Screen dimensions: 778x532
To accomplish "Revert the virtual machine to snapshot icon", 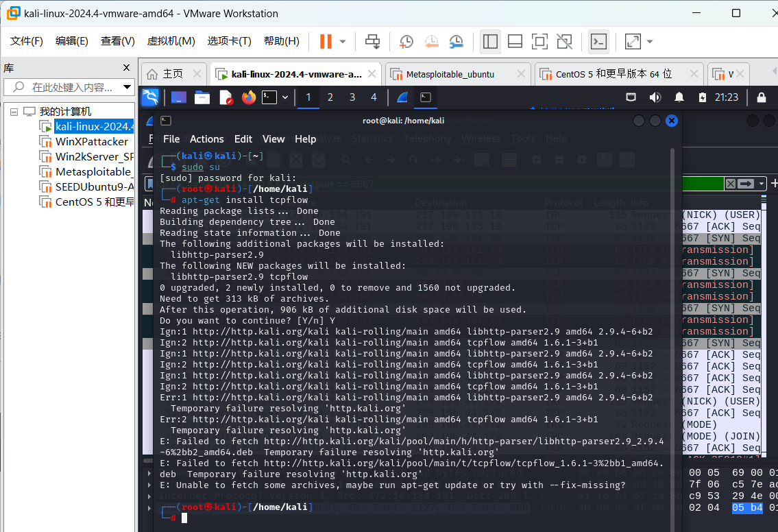I will pyautogui.click(x=431, y=42).
